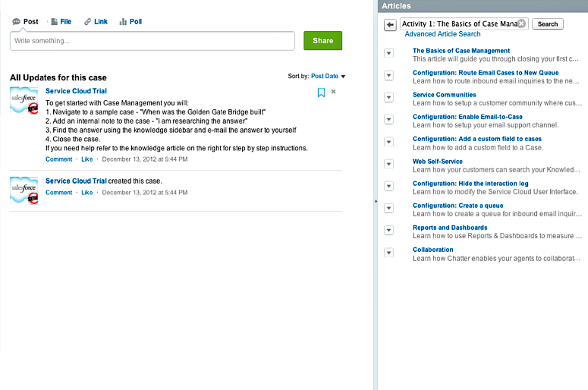Comment on the getting started post
The width and height of the screenshot is (588, 390).
[59, 159]
